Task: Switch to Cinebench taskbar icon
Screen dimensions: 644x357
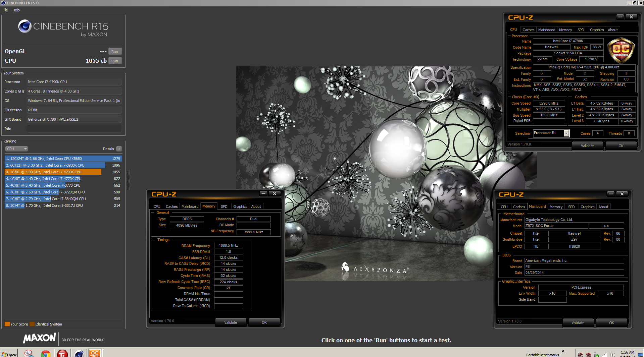Action: (79, 354)
